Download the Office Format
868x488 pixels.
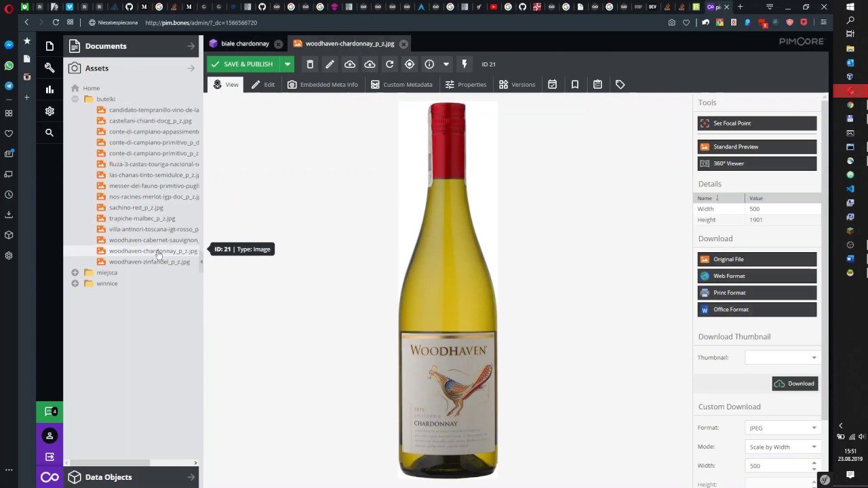pos(757,309)
